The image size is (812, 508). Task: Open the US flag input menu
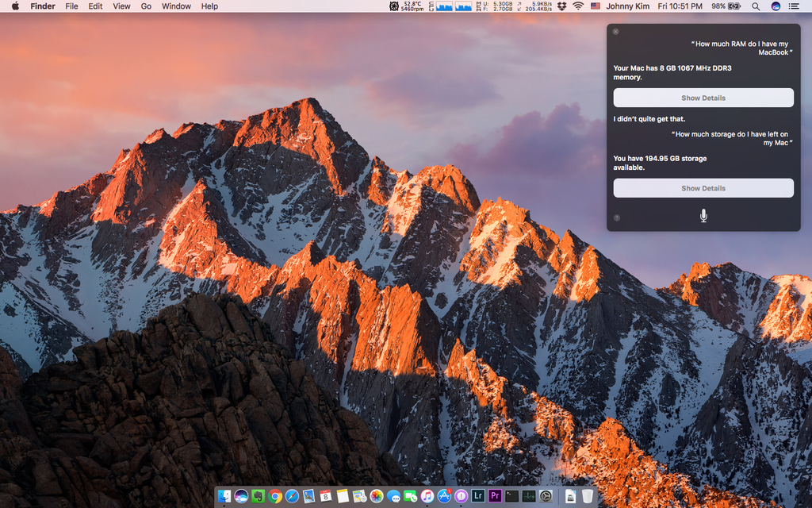[596, 6]
